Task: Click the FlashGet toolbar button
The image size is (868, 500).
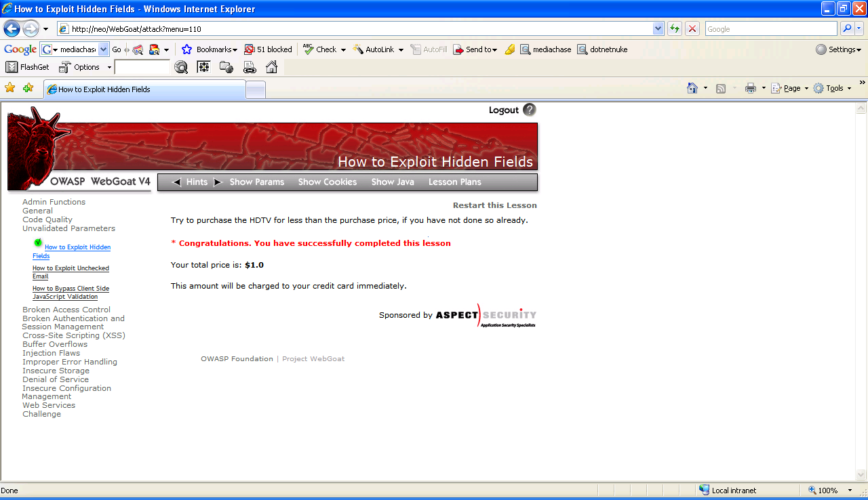Action: pos(28,67)
